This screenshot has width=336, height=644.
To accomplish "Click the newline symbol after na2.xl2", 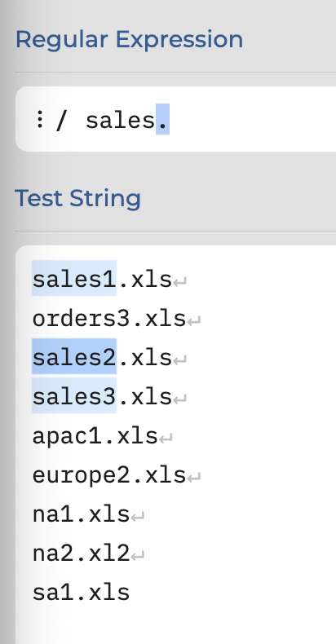I will (x=138, y=556).
